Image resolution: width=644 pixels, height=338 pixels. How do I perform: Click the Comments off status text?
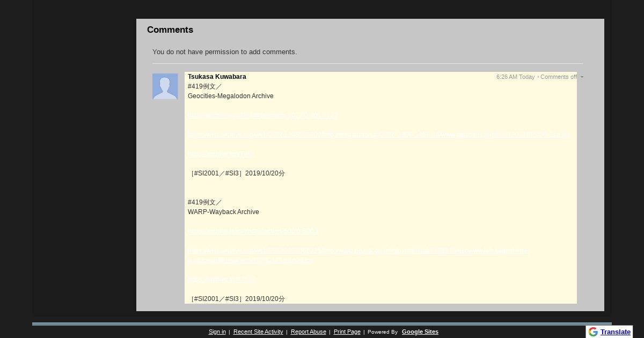559,77
